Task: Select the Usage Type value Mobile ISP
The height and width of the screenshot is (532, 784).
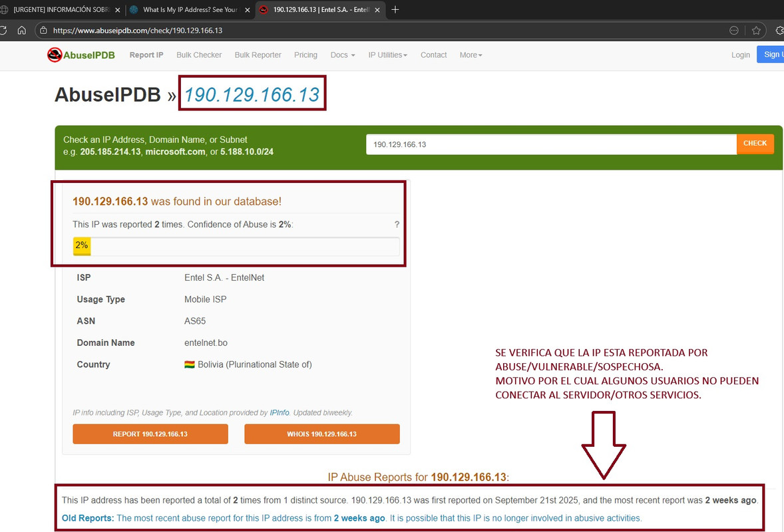Action: pyautogui.click(x=205, y=299)
